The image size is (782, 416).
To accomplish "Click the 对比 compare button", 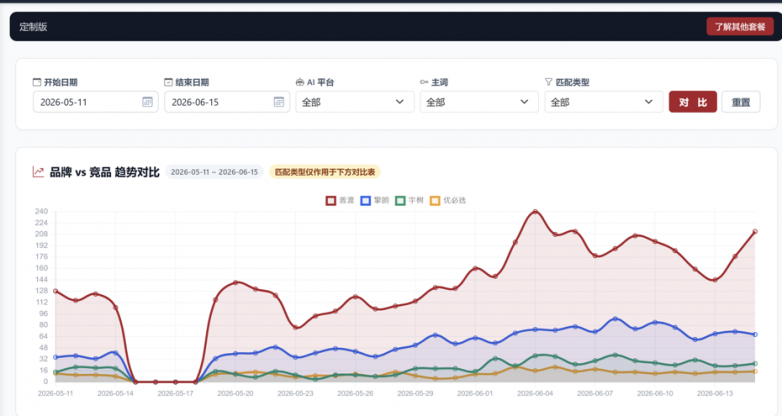I will pyautogui.click(x=693, y=102).
